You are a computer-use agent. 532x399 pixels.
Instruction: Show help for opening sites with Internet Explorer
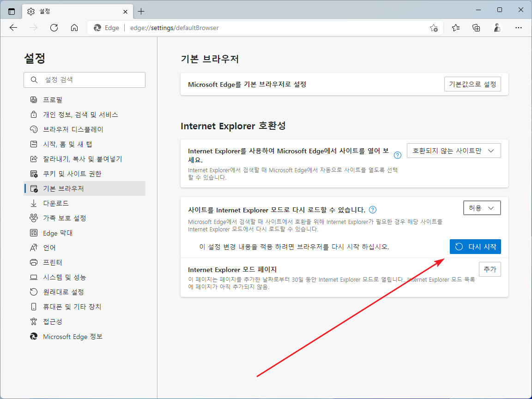click(x=397, y=155)
